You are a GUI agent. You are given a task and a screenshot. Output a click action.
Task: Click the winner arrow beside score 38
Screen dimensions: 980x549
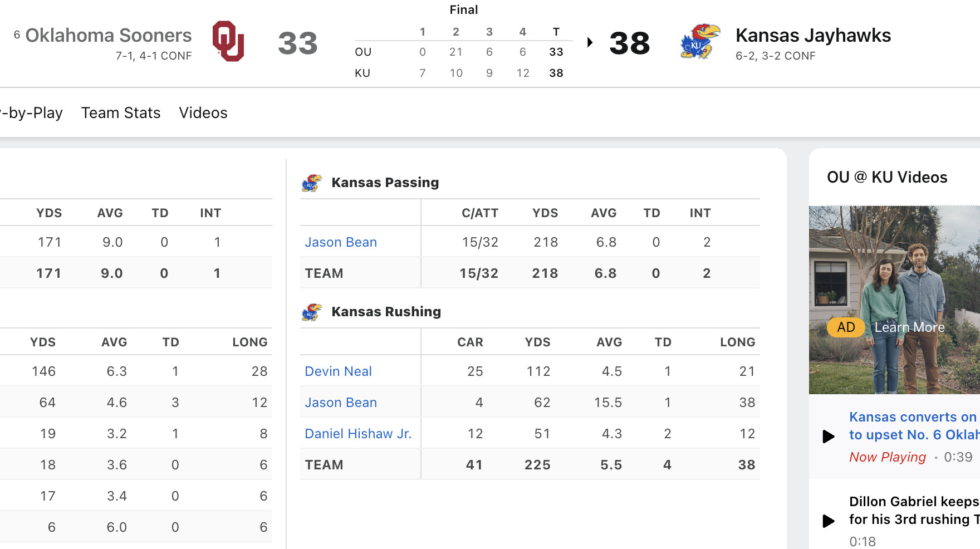click(x=590, y=42)
